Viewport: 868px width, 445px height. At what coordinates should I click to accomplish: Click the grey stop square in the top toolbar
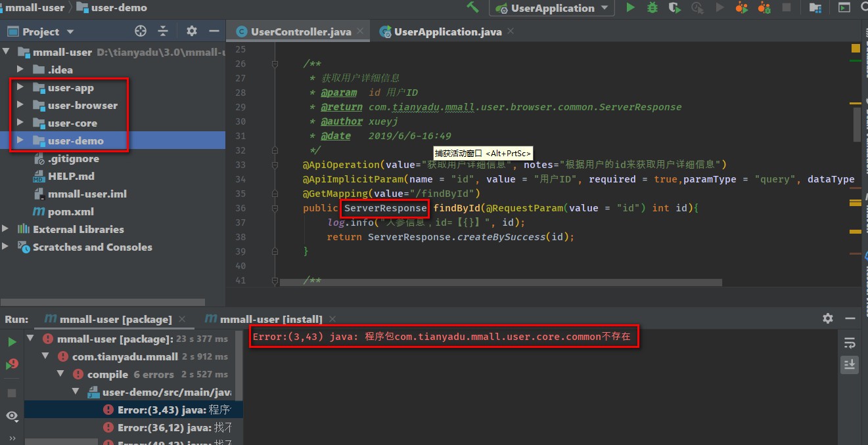(786, 9)
